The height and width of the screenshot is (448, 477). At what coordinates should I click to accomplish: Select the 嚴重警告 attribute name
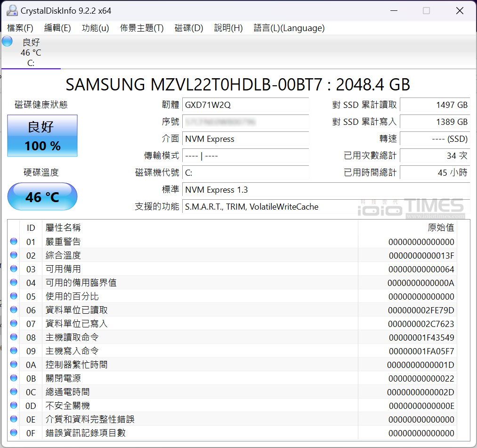tap(63, 242)
